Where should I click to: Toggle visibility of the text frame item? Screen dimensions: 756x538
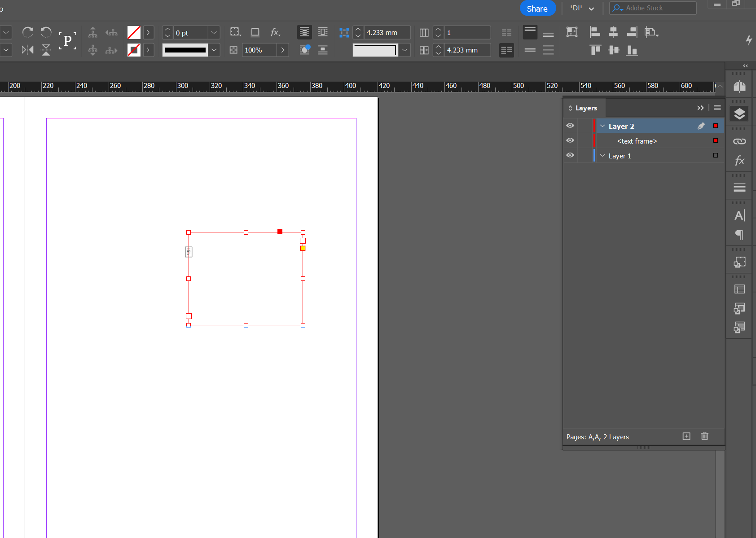[570, 141]
